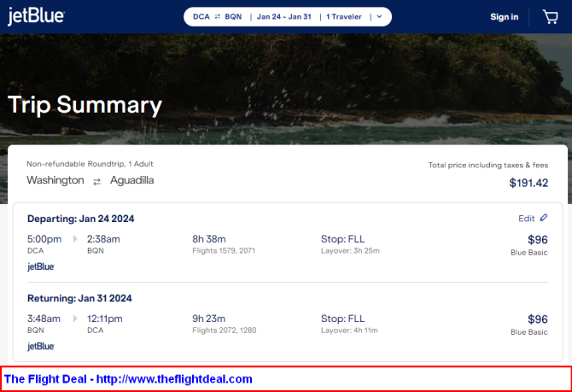Click the Sign in link
Image resolution: width=572 pixels, height=392 pixels.
tap(505, 17)
